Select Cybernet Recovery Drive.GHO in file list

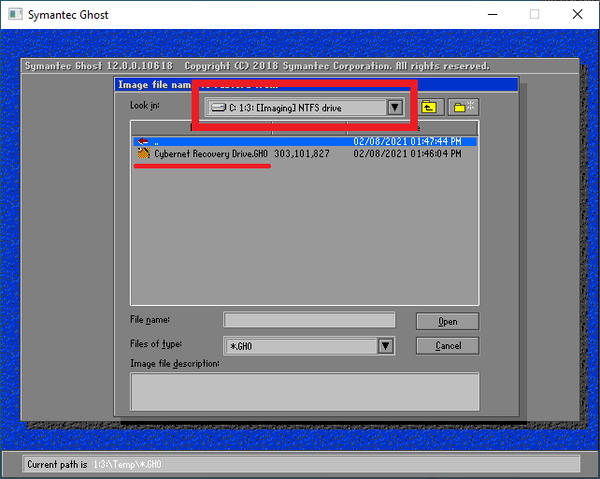point(211,155)
